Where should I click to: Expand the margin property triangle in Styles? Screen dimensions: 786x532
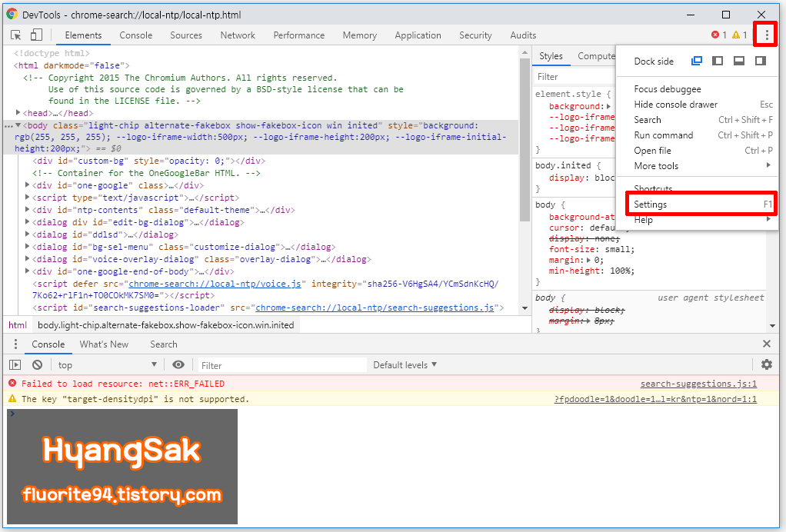(588, 260)
